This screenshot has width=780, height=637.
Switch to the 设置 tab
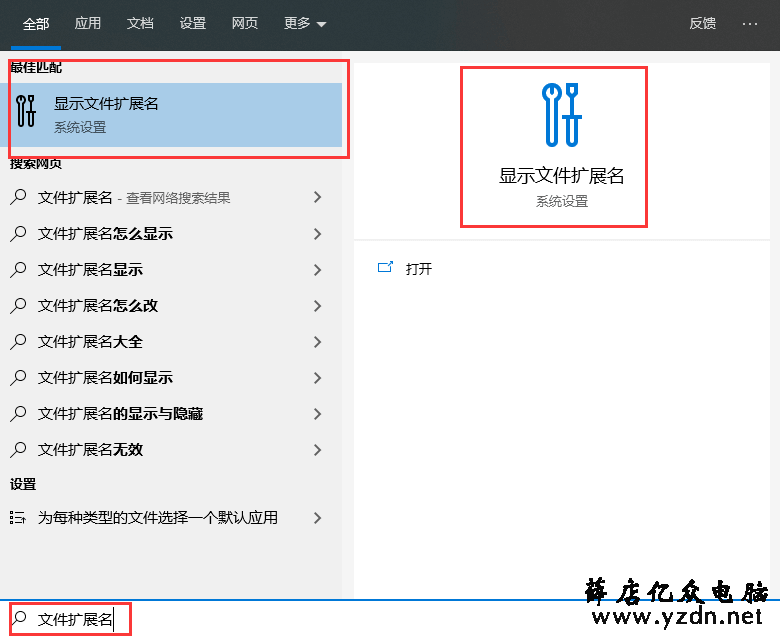tap(193, 23)
